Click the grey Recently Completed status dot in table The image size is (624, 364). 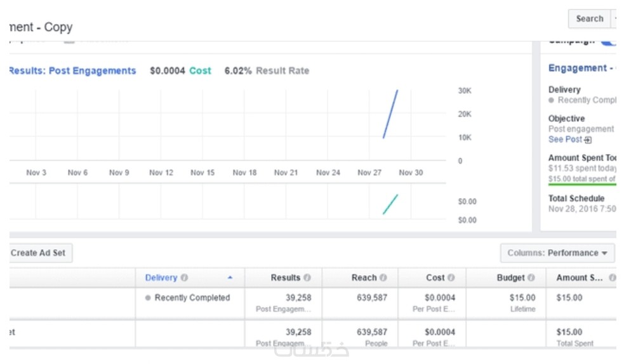(x=148, y=298)
